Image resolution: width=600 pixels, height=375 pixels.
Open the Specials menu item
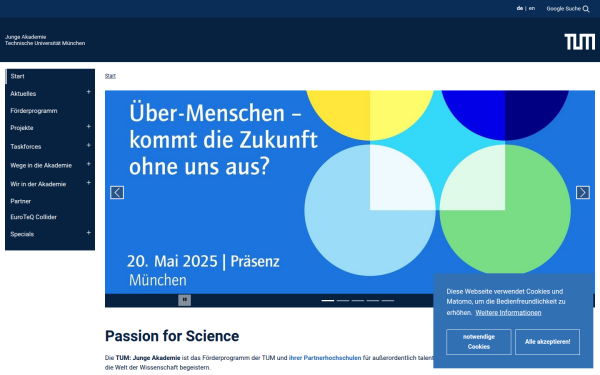click(x=22, y=234)
